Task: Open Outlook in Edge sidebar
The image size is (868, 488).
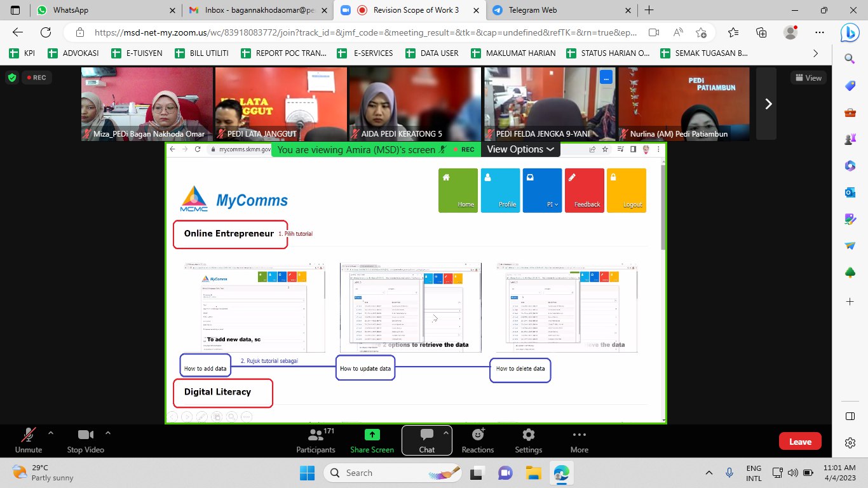Action: point(850,192)
